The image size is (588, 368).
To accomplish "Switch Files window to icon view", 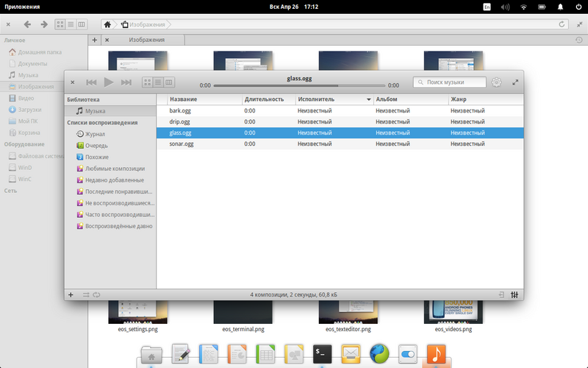I will click(60, 24).
